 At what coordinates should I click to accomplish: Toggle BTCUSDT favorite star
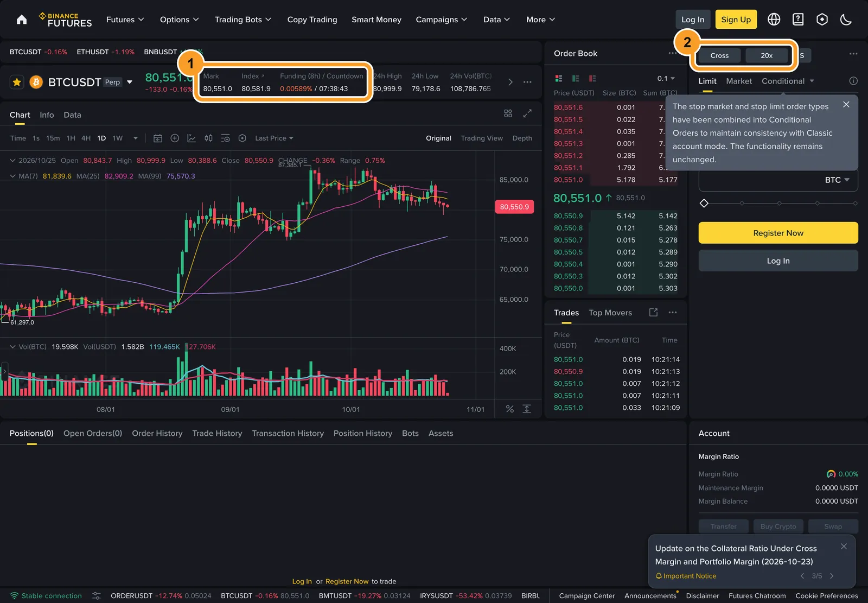pos(17,82)
